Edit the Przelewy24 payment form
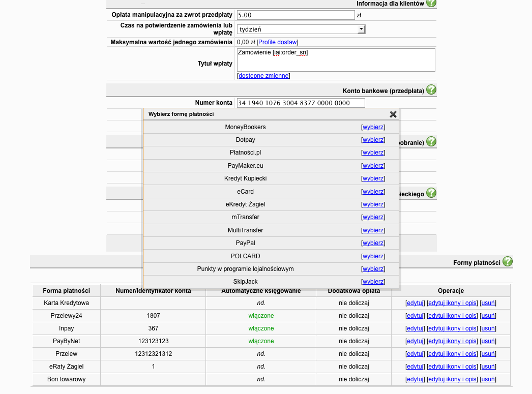This screenshot has width=532, height=394. click(x=415, y=316)
